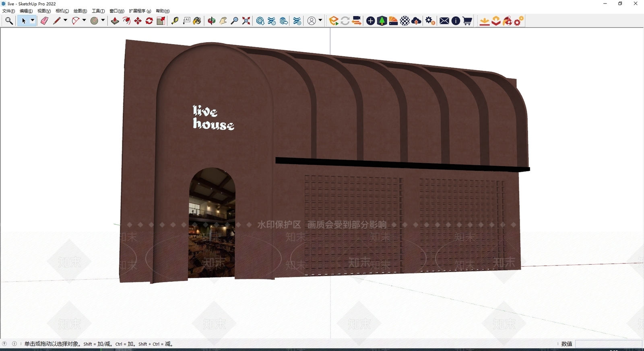Click the live house sign on model
Image resolution: width=644 pixels, height=351 pixels.
pyautogui.click(x=213, y=117)
